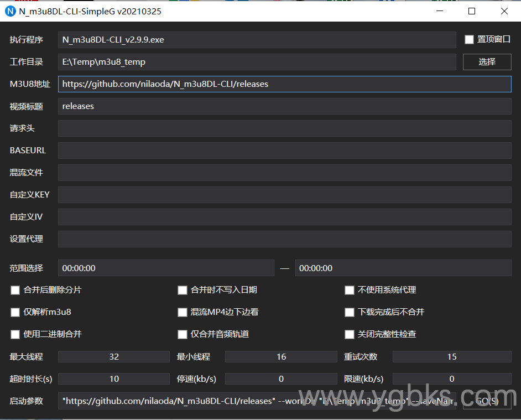This screenshot has height=420, width=521.
Task: Click the M3U8地址 label text
Action: [x=30, y=84]
